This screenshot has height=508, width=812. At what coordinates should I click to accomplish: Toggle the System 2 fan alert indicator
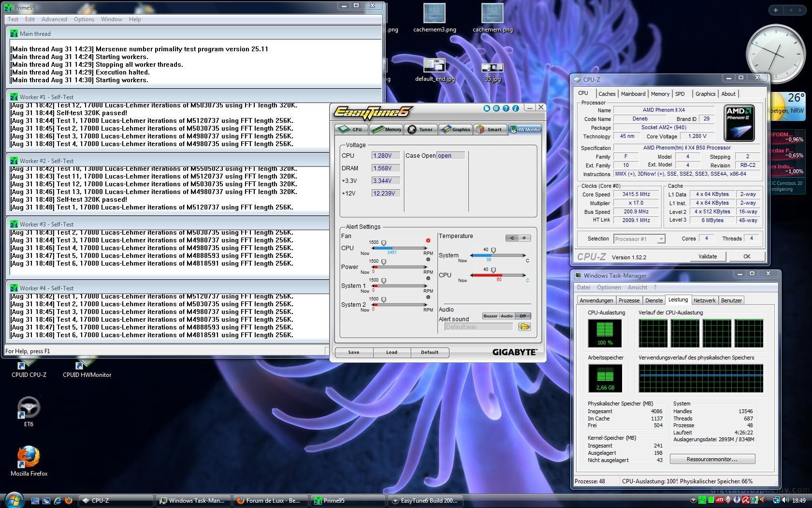[428, 298]
